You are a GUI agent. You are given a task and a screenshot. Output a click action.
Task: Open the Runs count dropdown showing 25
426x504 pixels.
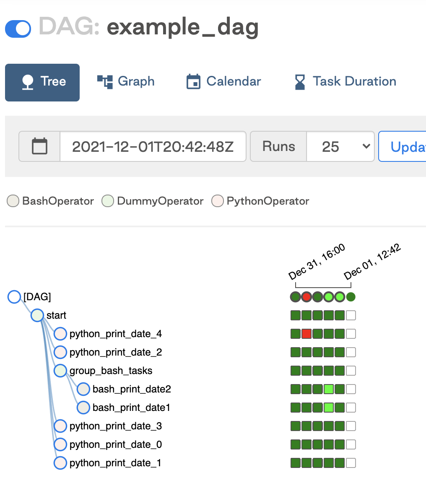point(340,146)
